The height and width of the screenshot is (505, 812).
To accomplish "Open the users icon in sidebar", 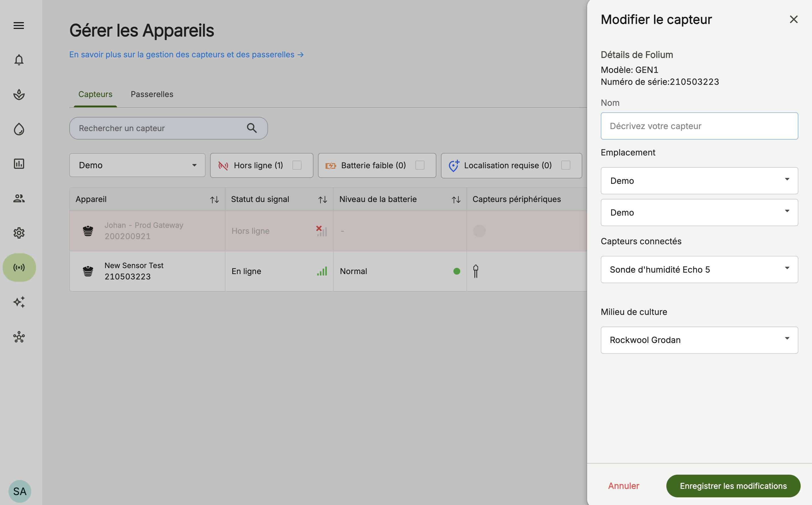I will click(x=19, y=198).
